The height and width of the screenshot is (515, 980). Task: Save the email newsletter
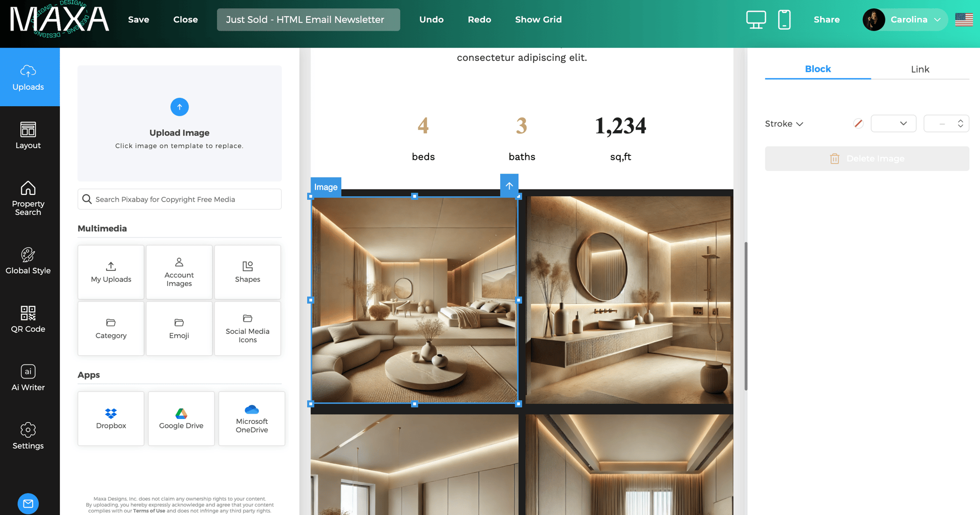(138, 19)
